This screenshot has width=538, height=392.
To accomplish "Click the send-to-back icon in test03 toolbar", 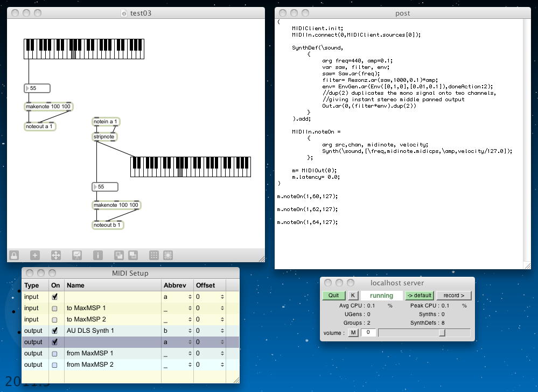I will tap(133, 255).
